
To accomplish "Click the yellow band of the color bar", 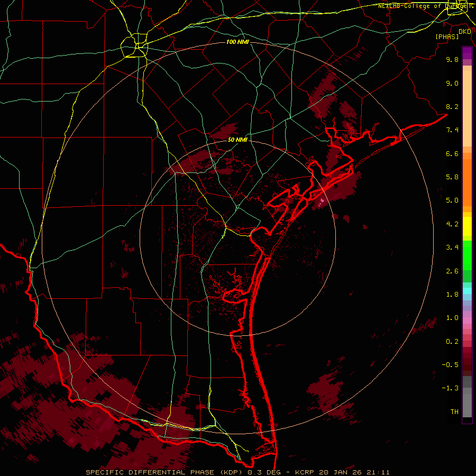I will point(467,226).
